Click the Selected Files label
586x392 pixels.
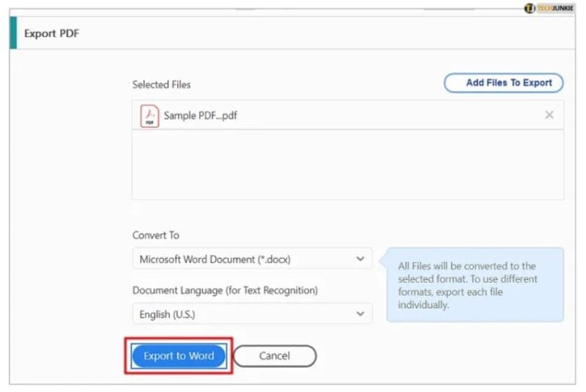pos(161,85)
